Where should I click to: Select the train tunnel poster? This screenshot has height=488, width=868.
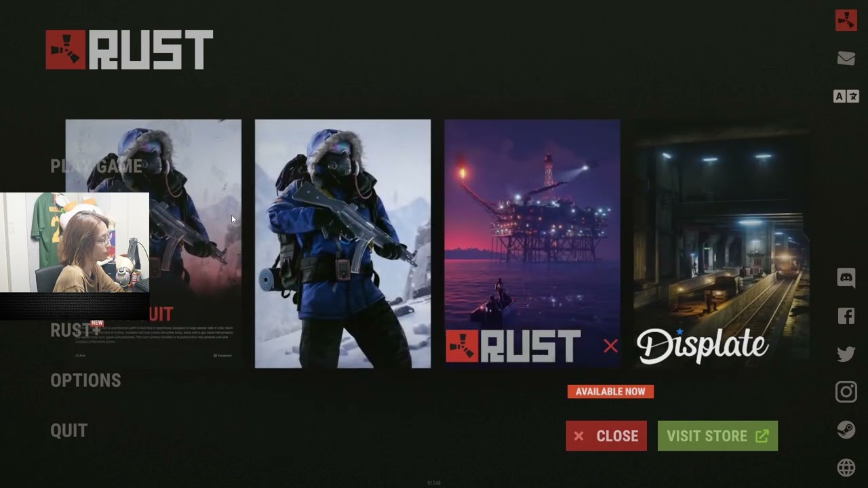(x=722, y=244)
